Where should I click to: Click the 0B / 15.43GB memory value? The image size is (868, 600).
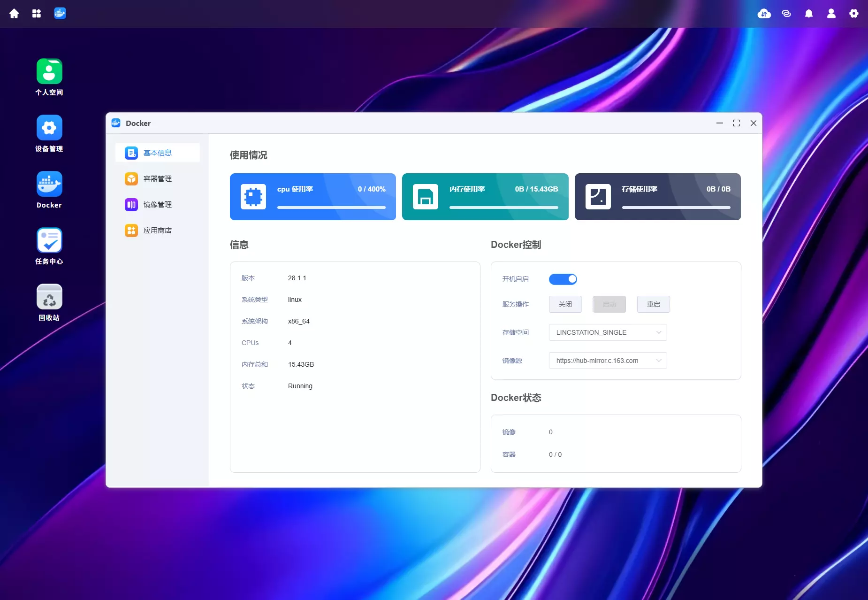(537, 189)
